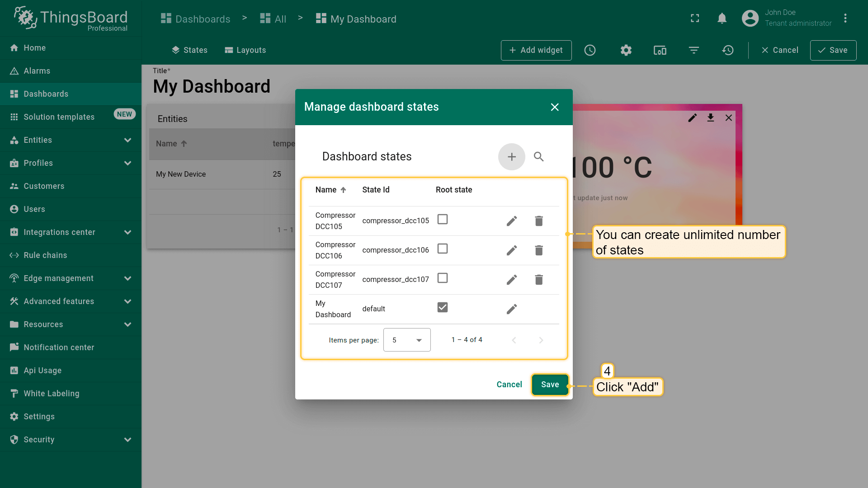This screenshot has height=488, width=868.
Task: Open the notifications bell
Action: pos(722,19)
